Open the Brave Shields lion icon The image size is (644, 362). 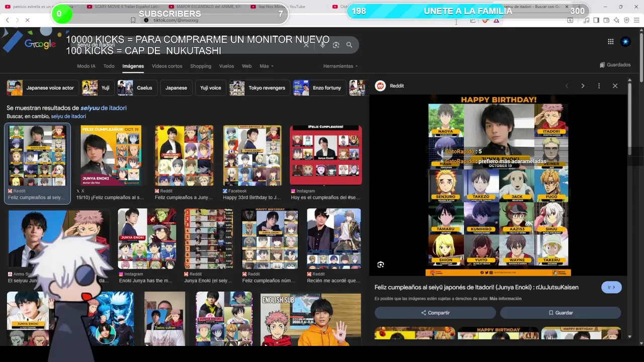[x=485, y=20]
